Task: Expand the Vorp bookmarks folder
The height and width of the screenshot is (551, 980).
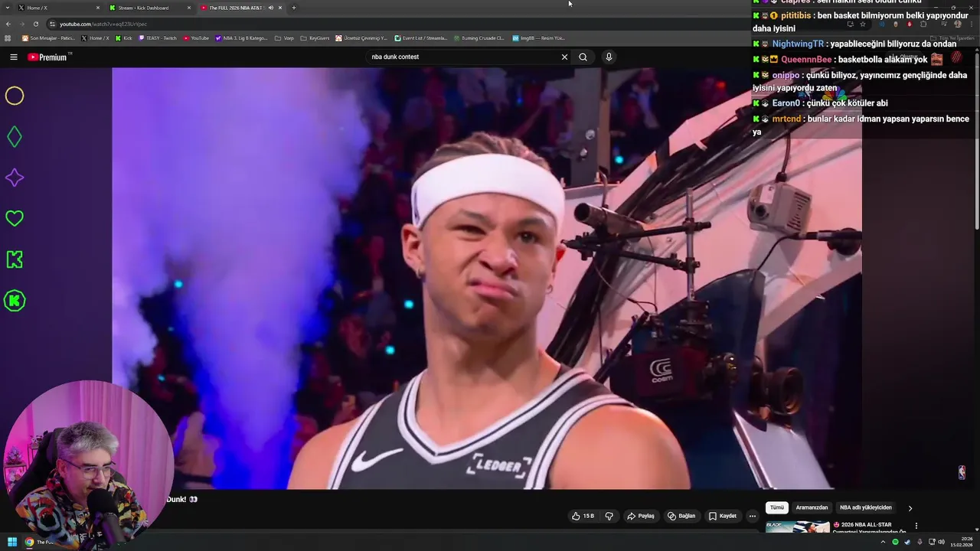Action: tap(284, 37)
